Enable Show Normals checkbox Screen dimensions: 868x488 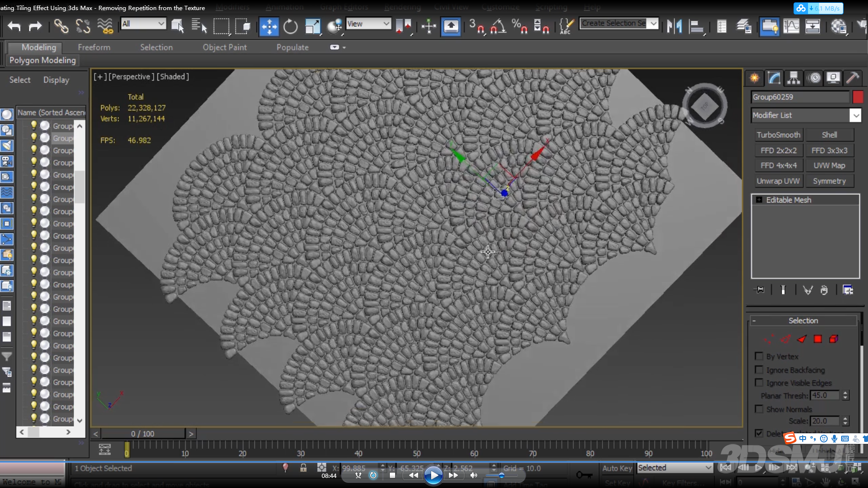point(759,409)
